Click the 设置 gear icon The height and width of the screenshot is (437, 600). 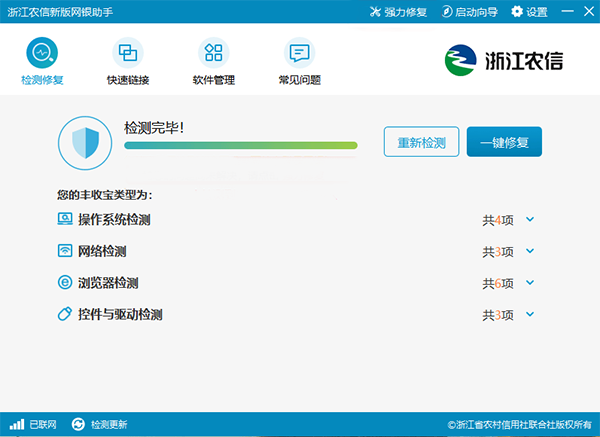tap(517, 12)
